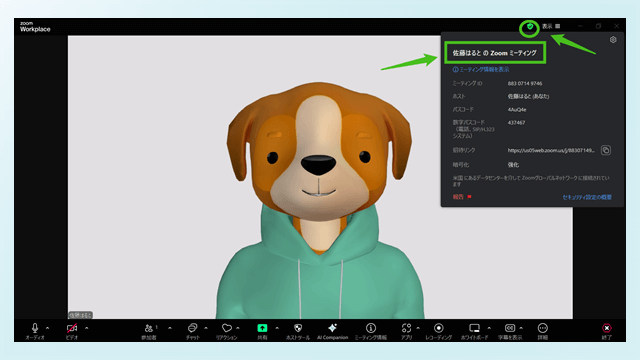Click the Zoom Workplace logo
Screen dimensions: 640x360
pos(35,27)
